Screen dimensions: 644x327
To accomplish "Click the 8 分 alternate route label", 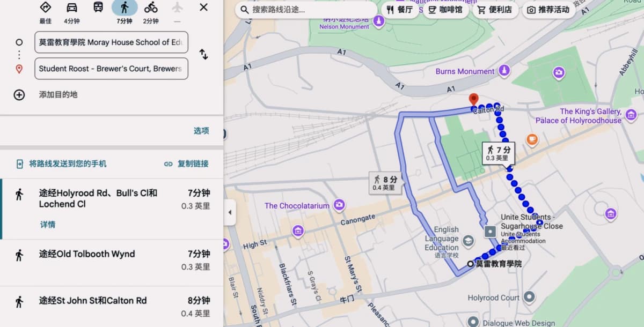I will click(x=385, y=183).
